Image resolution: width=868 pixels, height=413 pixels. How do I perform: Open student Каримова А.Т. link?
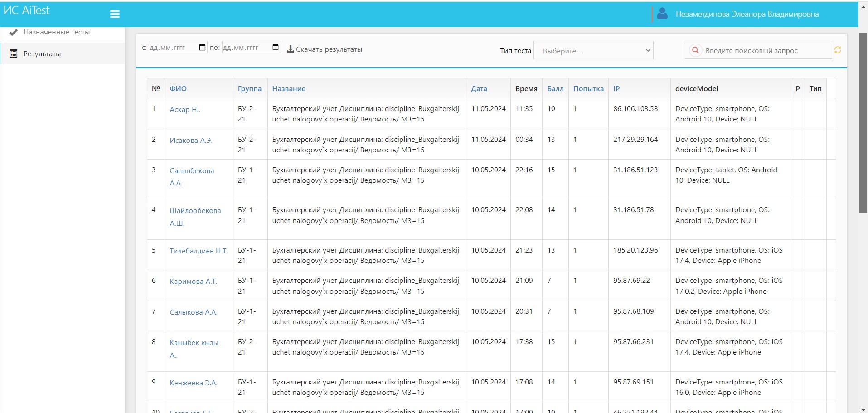point(194,282)
